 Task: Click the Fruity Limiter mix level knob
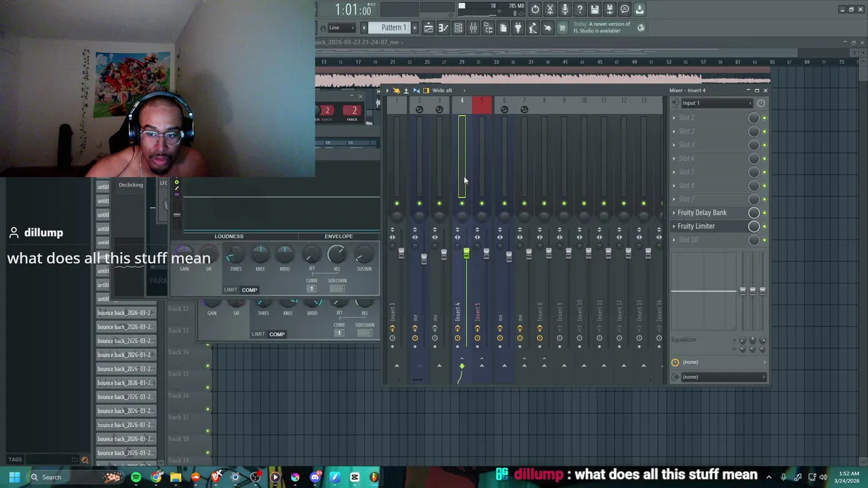click(x=753, y=226)
